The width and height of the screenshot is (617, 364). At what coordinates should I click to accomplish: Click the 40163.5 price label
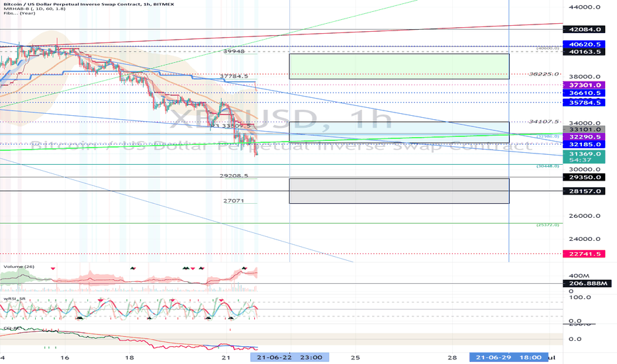coord(585,52)
